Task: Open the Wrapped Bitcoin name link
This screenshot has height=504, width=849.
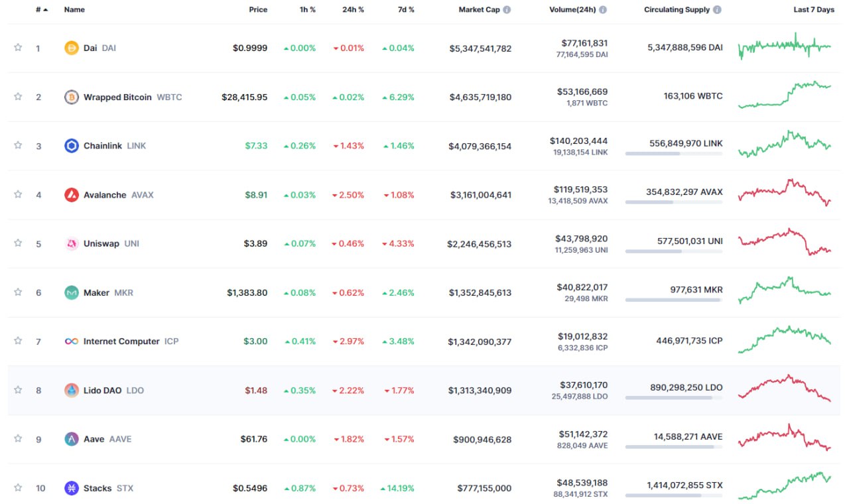Action: pos(117,97)
